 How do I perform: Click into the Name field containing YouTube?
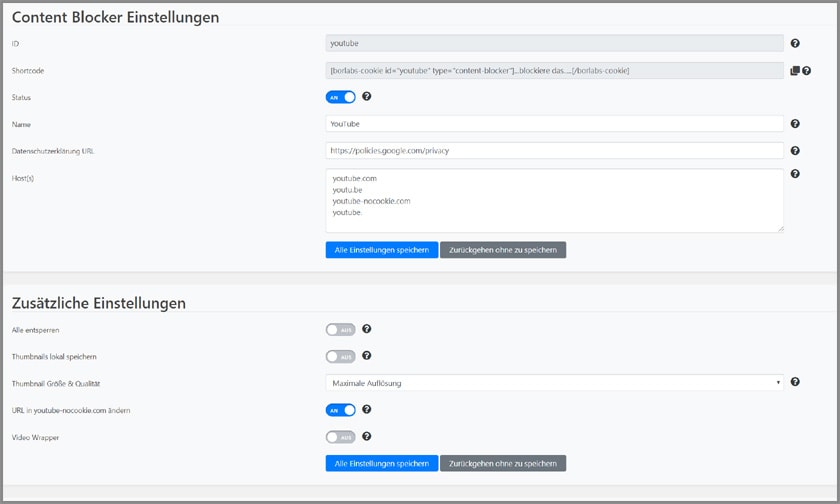[554, 124]
